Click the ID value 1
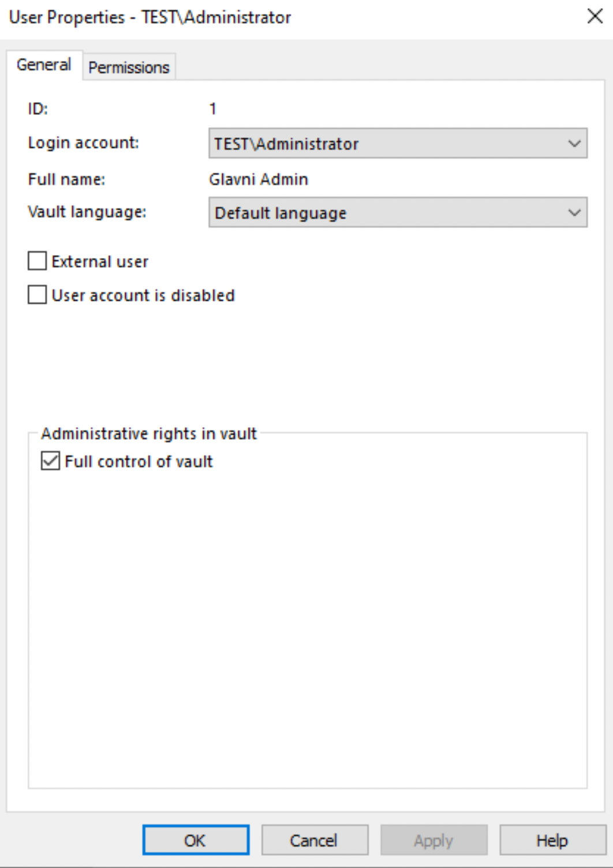The height and width of the screenshot is (868, 613). [212, 108]
